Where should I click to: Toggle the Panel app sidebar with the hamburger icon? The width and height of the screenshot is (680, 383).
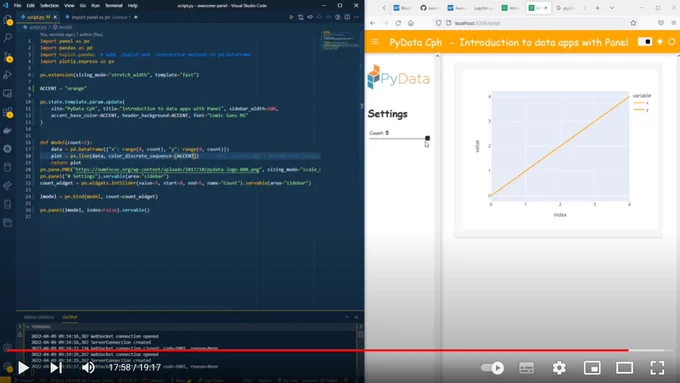(x=375, y=42)
